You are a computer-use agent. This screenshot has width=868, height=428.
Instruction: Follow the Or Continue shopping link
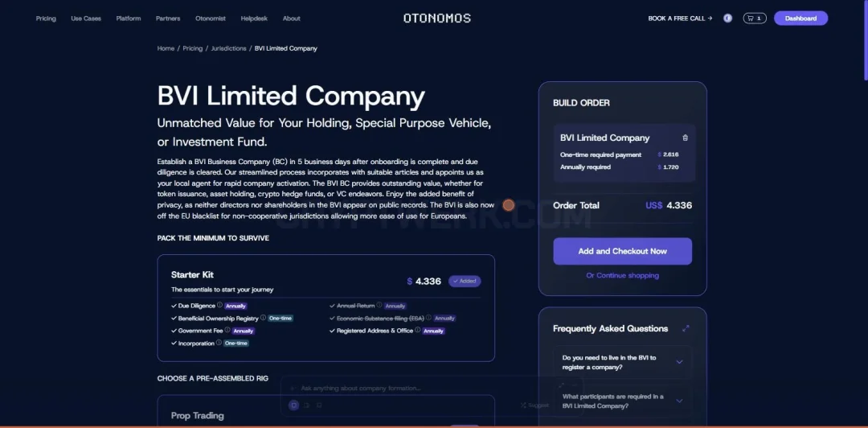click(x=622, y=275)
